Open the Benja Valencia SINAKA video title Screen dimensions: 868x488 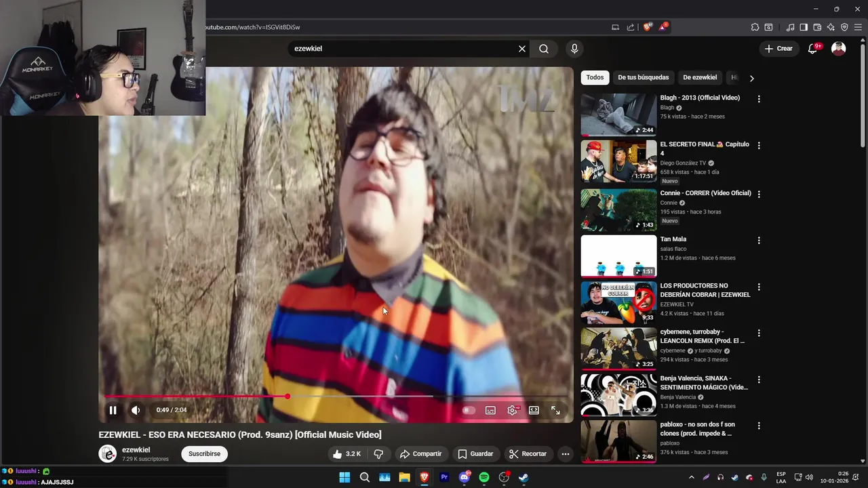pos(704,383)
